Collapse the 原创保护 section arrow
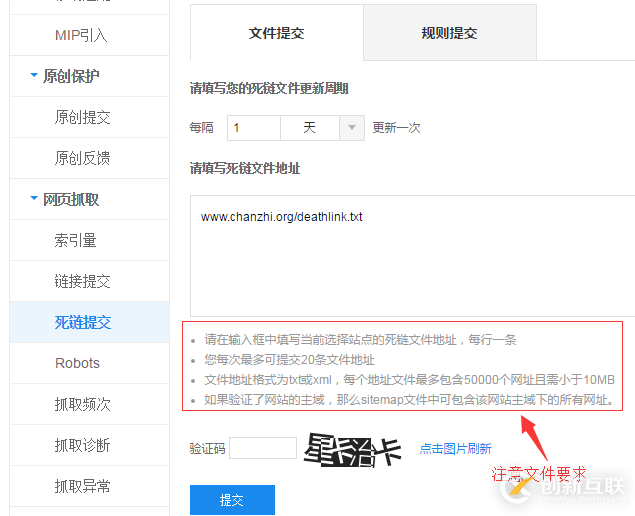This screenshot has width=635, height=516. (x=34, y=76)
